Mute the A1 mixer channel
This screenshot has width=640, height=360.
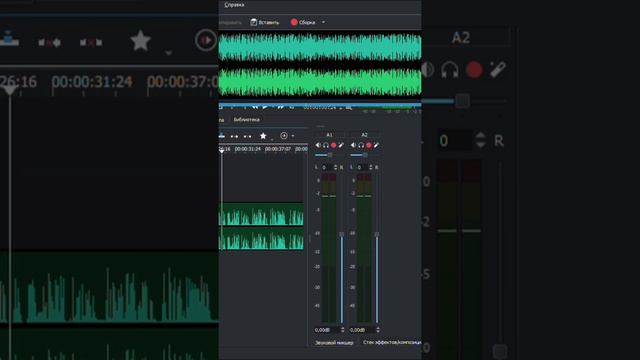[x=318, y=145]
